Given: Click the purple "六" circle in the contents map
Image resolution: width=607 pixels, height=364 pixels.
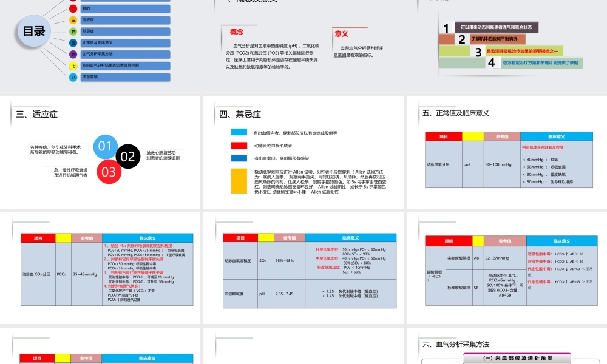Looking at the screenshot, I should [73, 54].
